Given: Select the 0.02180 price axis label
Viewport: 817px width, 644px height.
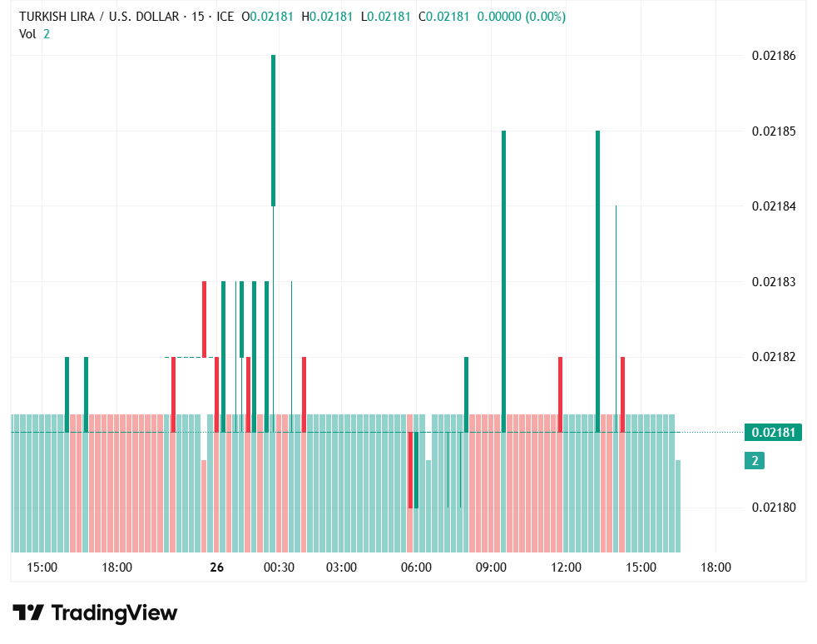Looking at the screenshot, I should (774, 508).
